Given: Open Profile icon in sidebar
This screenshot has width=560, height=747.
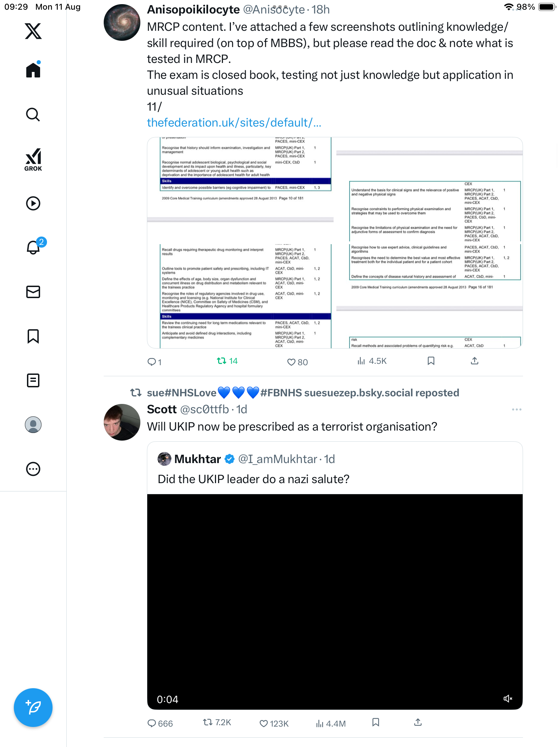Looking at the screenshot, I should pyautogui.click(x=33, y=425).
